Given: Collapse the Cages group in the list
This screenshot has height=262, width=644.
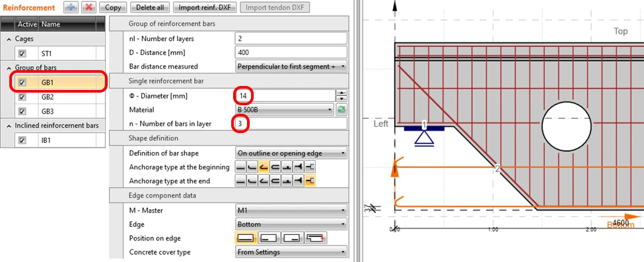Looking at the screenshot, I should pos(9,39).
